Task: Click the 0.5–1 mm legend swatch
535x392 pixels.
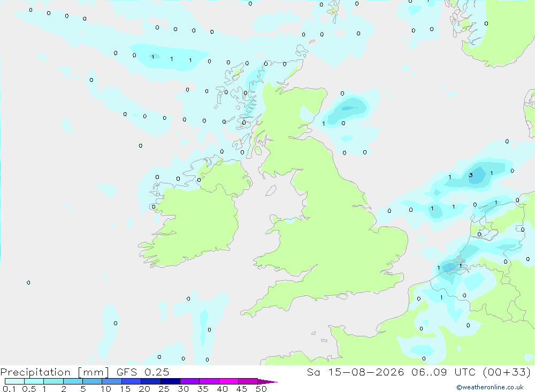Action: [x=34, y=381]
